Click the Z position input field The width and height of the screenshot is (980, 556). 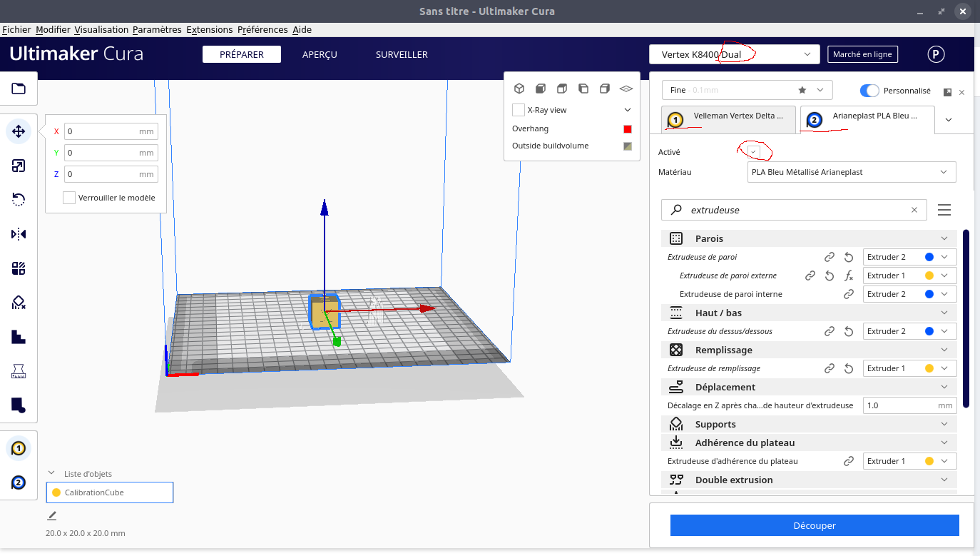pos(111,174)
